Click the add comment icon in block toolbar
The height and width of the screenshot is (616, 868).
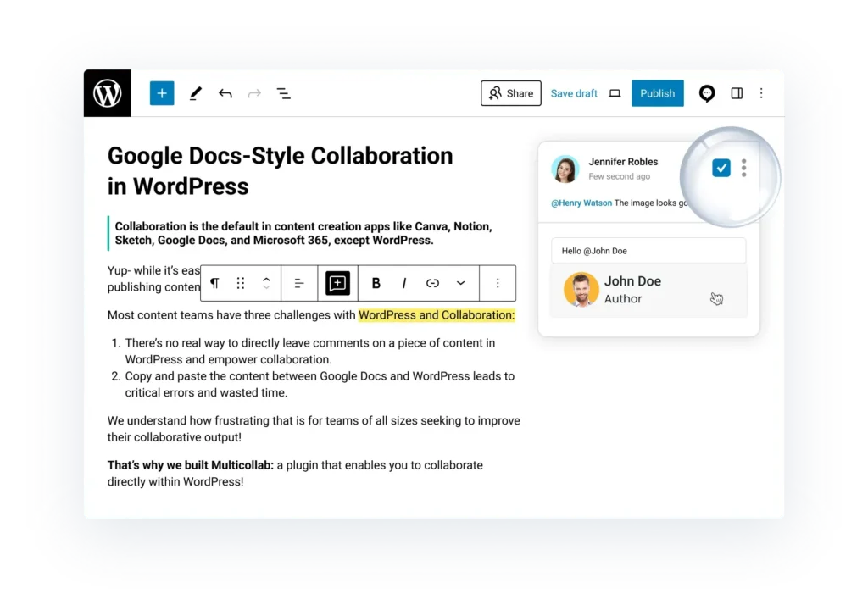point(337,283)
